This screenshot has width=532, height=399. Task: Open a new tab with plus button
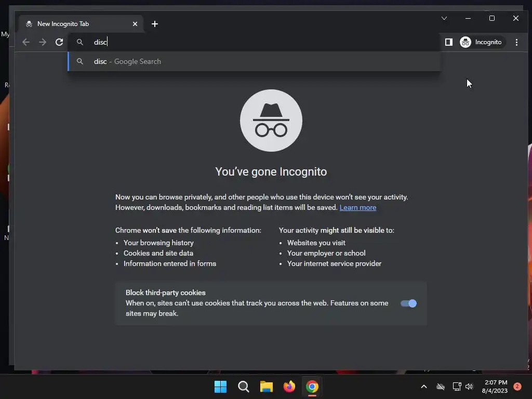tap(155, 24)
